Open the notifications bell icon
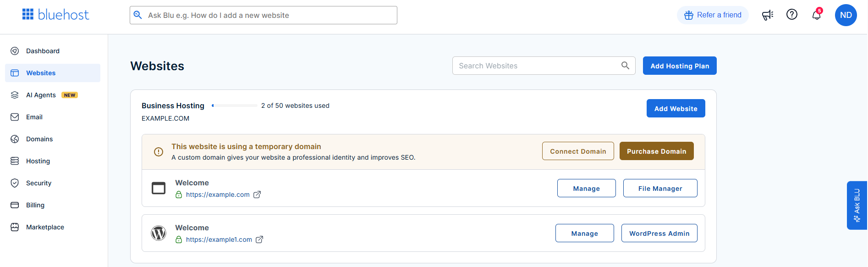868x267 pixels. tap(816, 15)
